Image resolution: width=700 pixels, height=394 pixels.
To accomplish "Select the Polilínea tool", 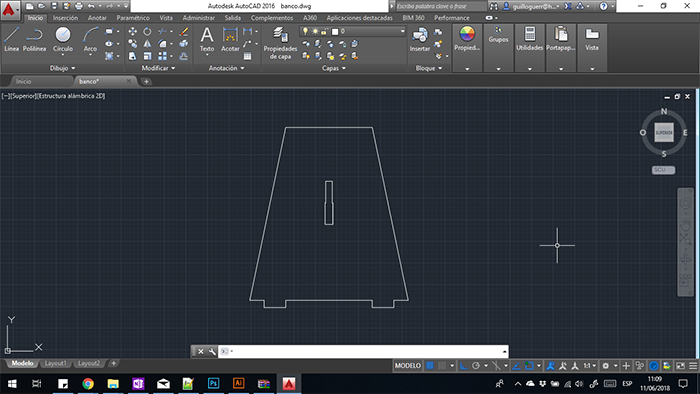I will 34,39.
